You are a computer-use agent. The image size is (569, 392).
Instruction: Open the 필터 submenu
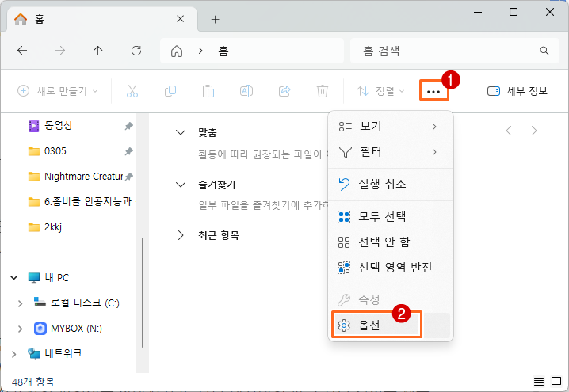(x=391, y=151)
